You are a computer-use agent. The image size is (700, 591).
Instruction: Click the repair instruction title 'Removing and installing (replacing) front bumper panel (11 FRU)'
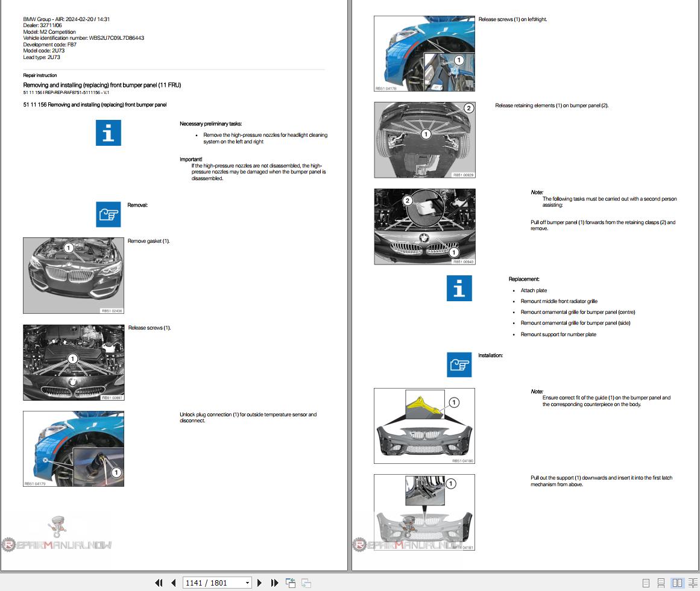point(102,85)
